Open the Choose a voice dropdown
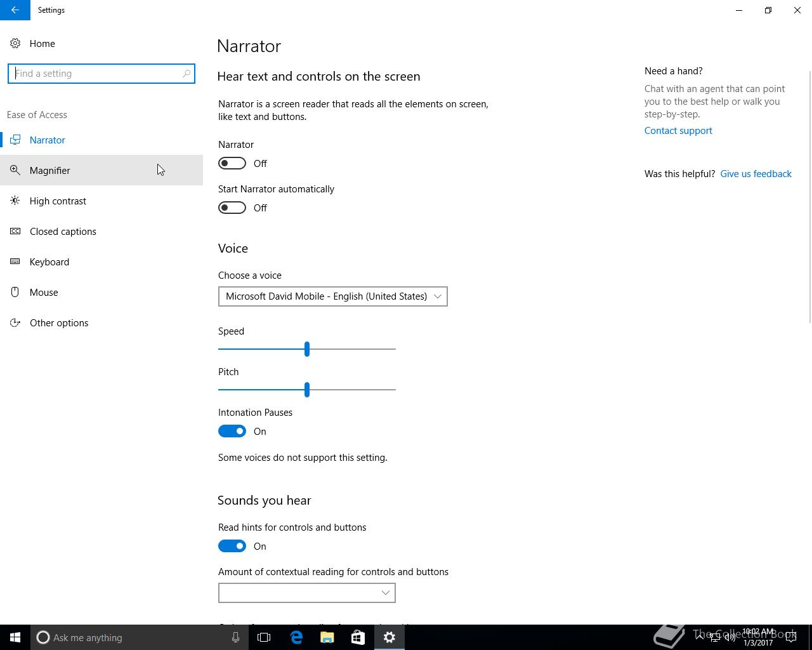Viewport: 812px width, 650px height. [x=333, y=296]
